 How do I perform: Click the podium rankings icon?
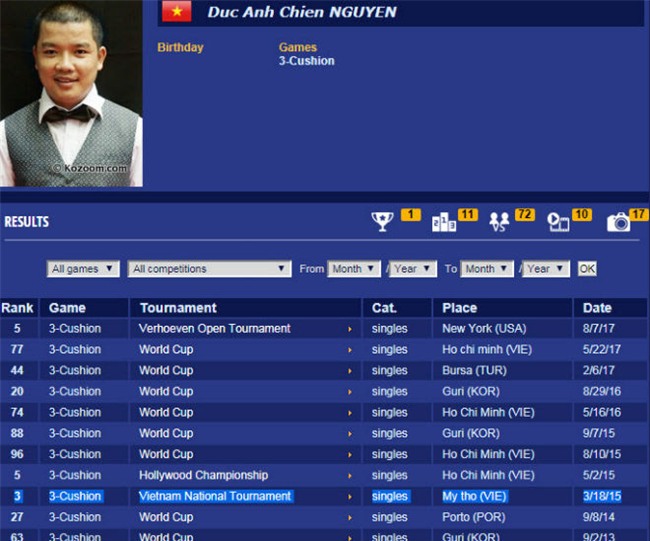click(x=443, y=221)
